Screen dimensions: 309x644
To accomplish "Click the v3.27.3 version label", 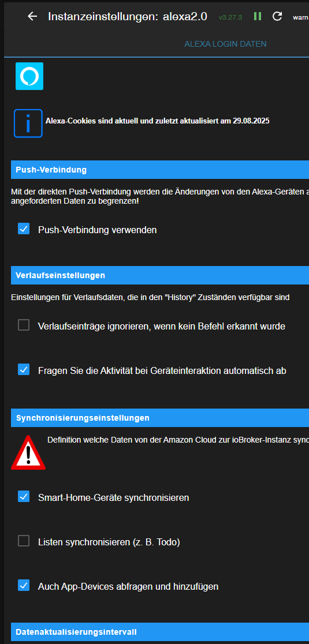I will (x=230, y=17).
